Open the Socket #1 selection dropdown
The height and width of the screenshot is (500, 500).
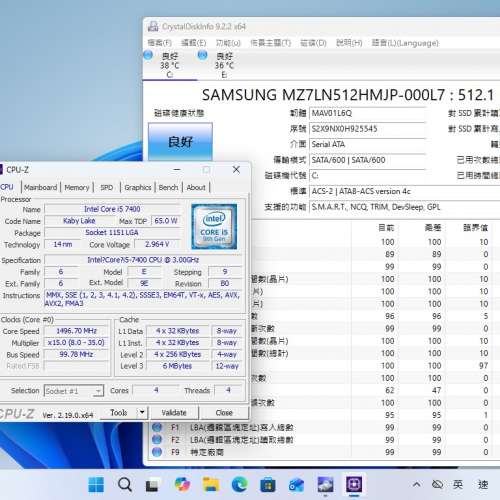74,391
